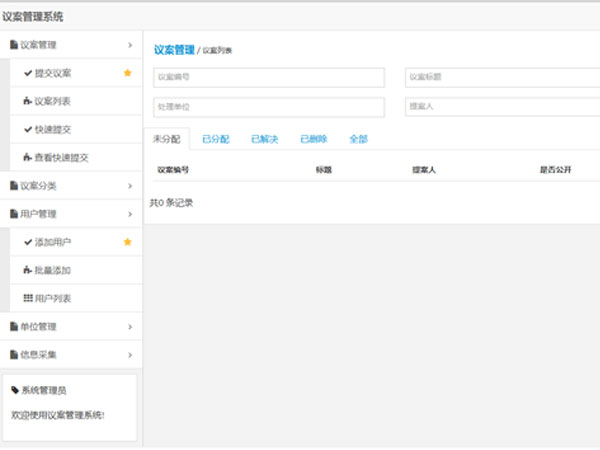Click the grid icon next to 用户列表
This screenshot has width=600, height=450.
pos(27,298)
